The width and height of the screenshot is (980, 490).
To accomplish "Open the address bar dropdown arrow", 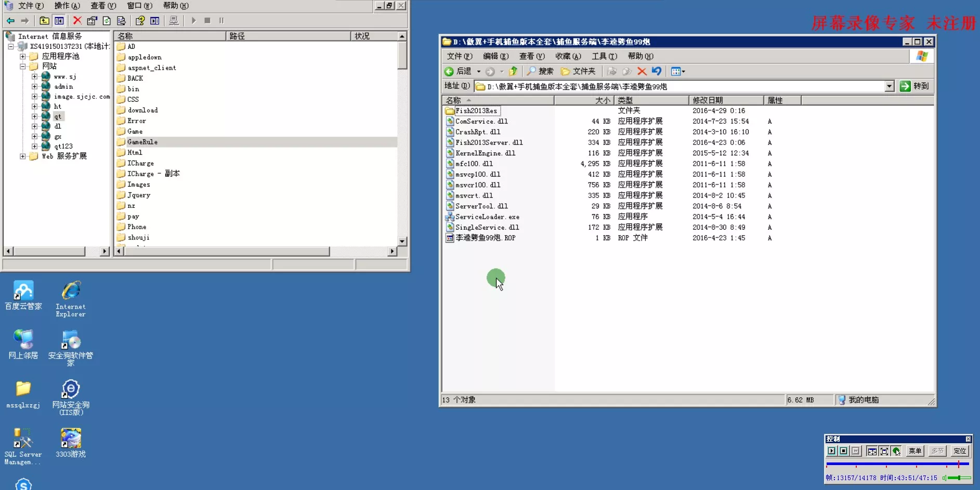I will pos(890,86).
